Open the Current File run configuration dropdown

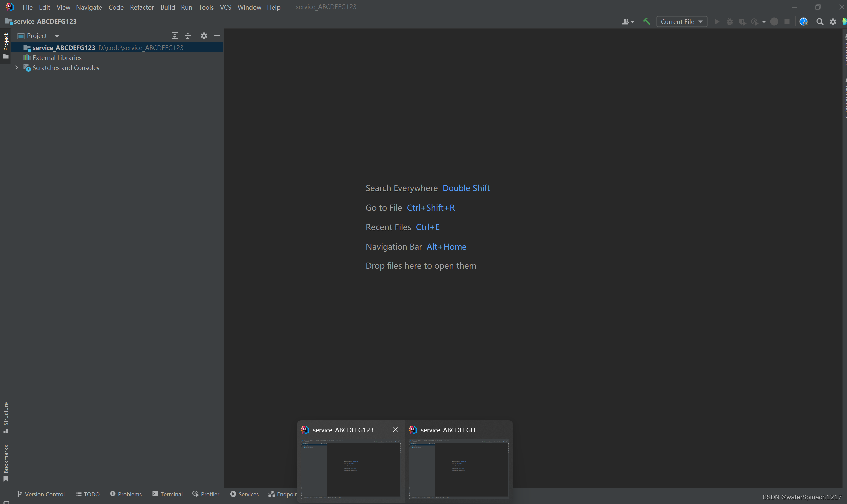click(x=681, y=22)
